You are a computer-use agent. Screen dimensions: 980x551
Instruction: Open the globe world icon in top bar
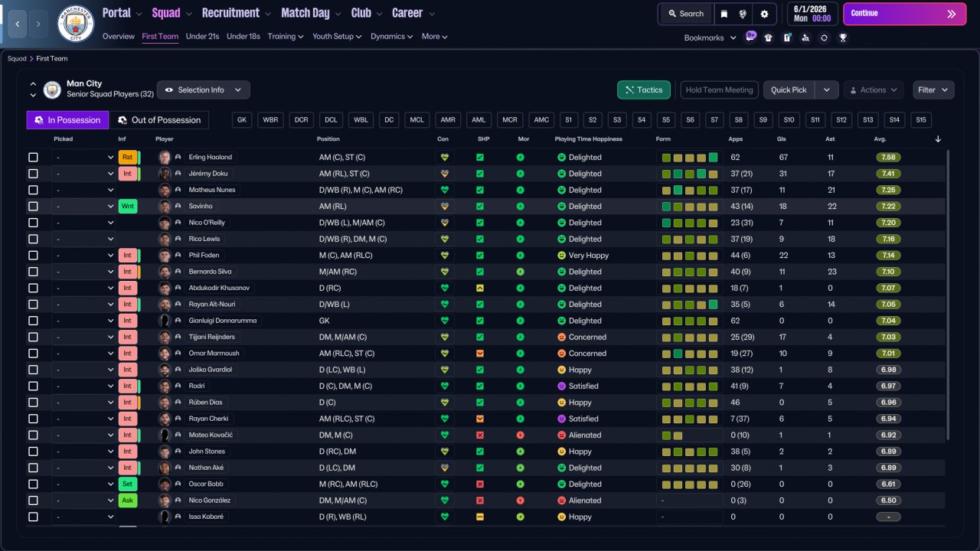point(743,14)
